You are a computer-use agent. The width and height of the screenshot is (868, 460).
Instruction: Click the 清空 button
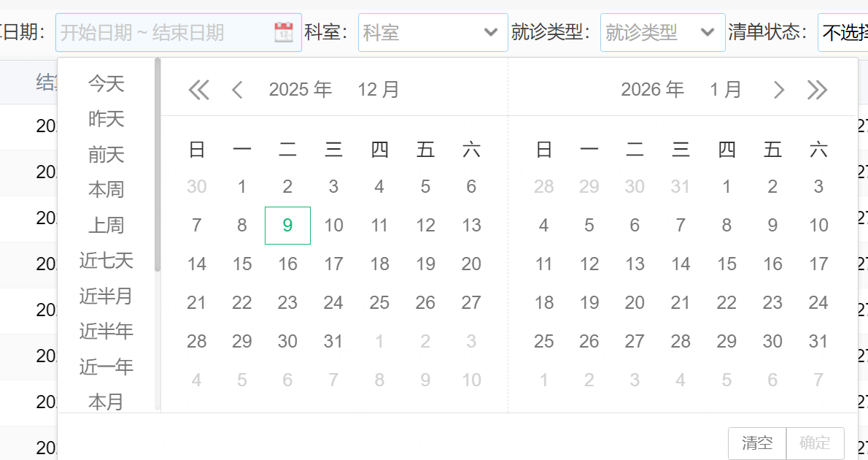757,442
